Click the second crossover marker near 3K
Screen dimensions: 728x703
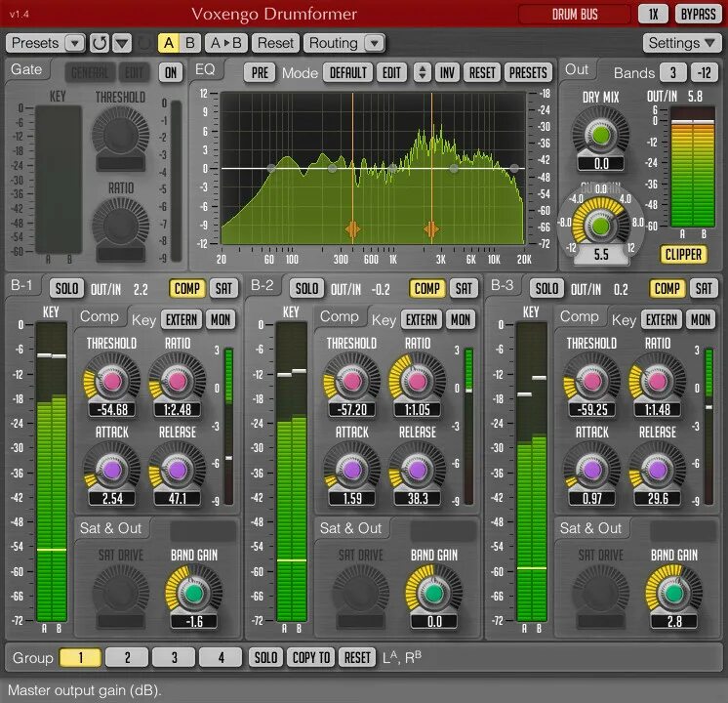point(431,229)
